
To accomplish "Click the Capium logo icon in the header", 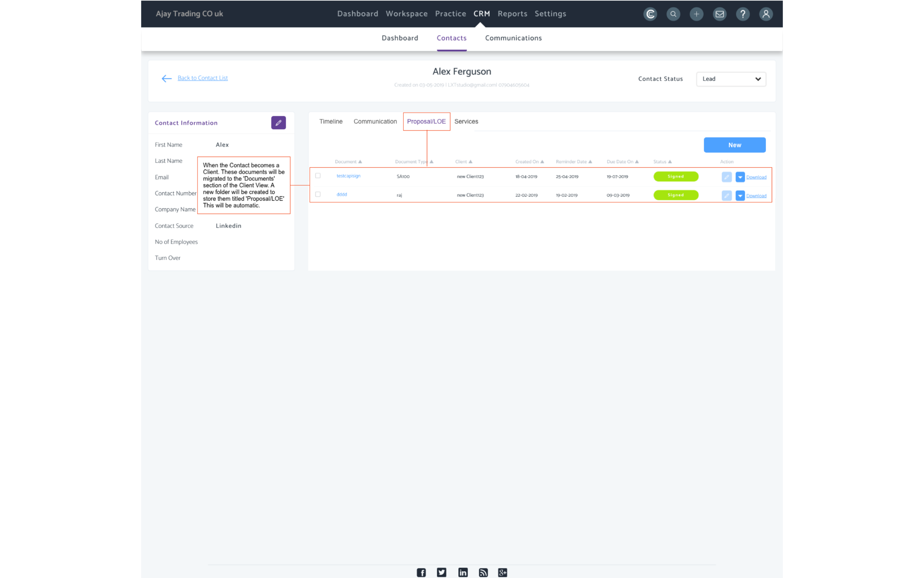I will [650, 14].
